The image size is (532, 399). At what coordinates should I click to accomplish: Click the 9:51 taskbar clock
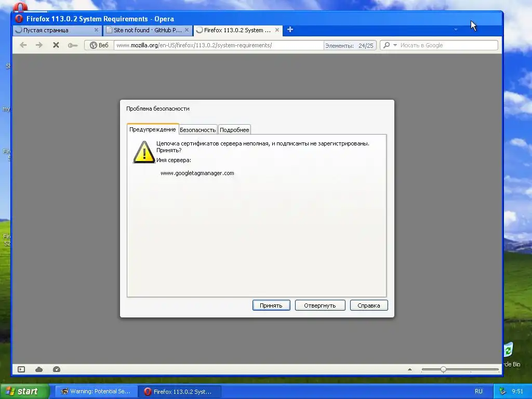(x=517, y=391)
